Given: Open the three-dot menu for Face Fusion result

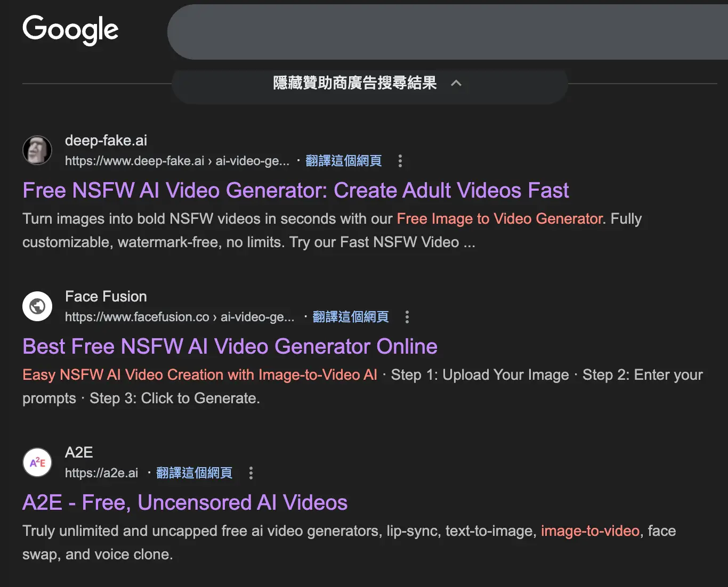Looking at the screenshot, I should [x=407, y=317].
